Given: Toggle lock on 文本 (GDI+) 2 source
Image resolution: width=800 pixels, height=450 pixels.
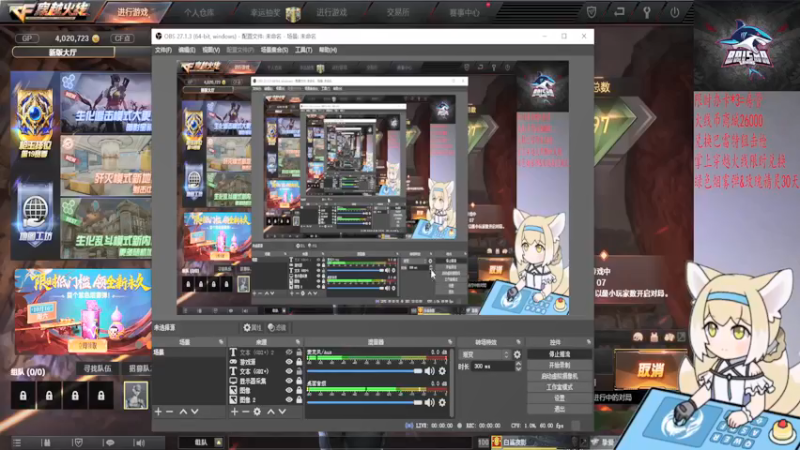Looking at the screenshot, I should [299, 353].
